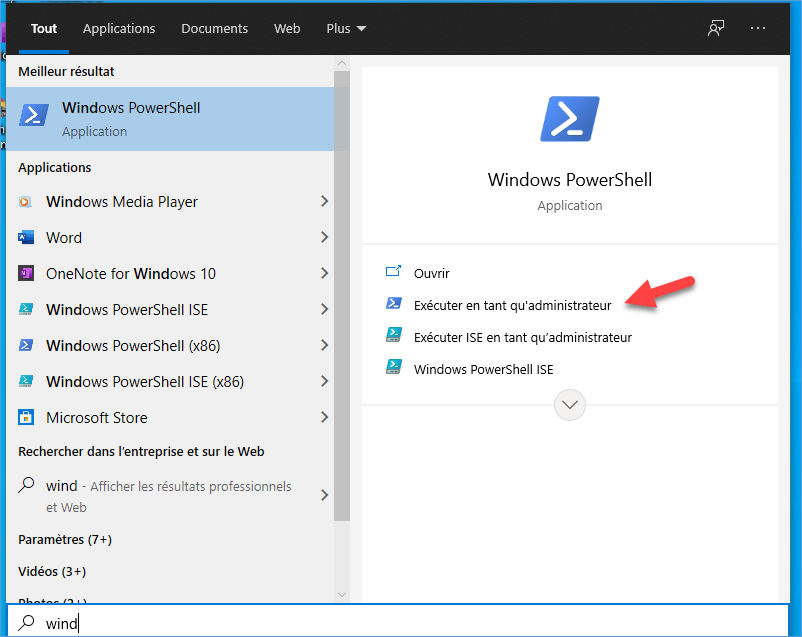The width and height of the screenshot is (802, 637).
Task: Select the OneNote for Windows 10 icon
Action: [x=26, y=274]
